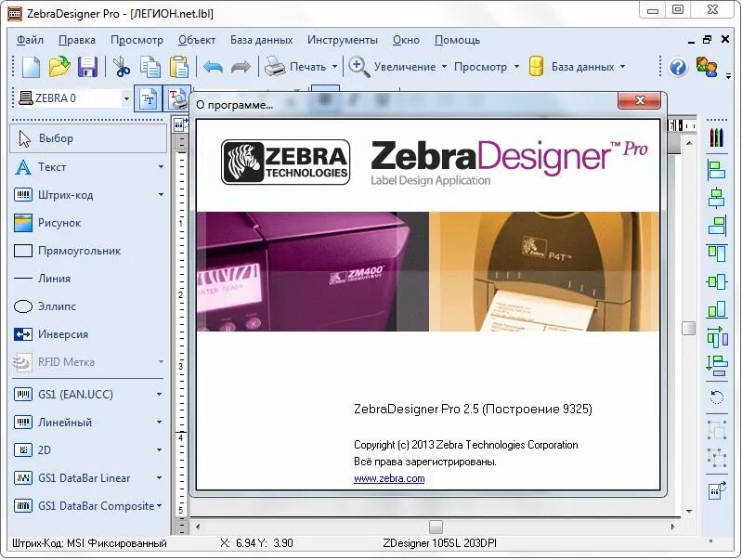The image size is (742, 560).
Task: Click the vertical scrollbar down arrow
Action: [689, 511]
